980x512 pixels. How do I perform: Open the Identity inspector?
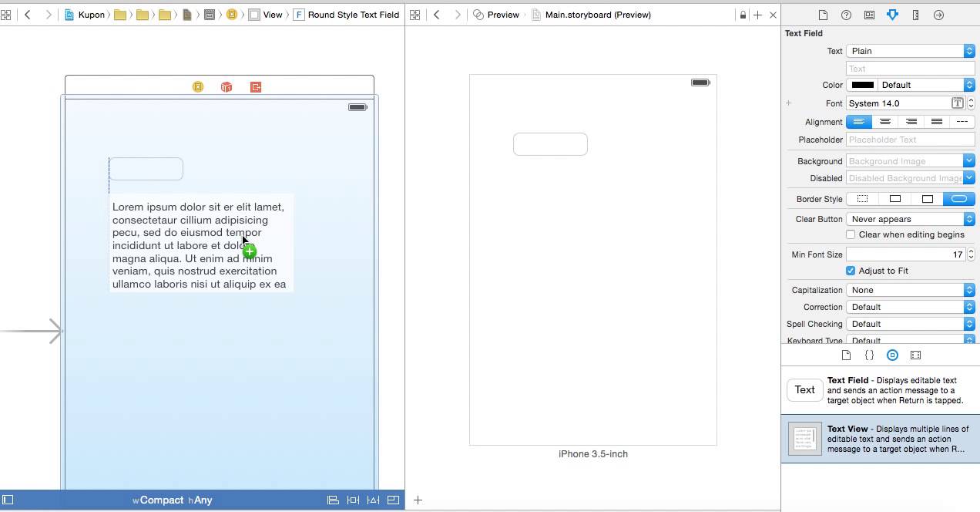coord(869,15)
